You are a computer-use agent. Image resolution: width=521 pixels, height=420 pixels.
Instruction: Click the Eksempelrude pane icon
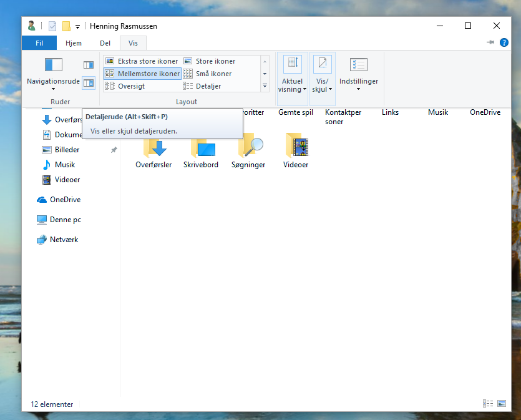[88, 64]
